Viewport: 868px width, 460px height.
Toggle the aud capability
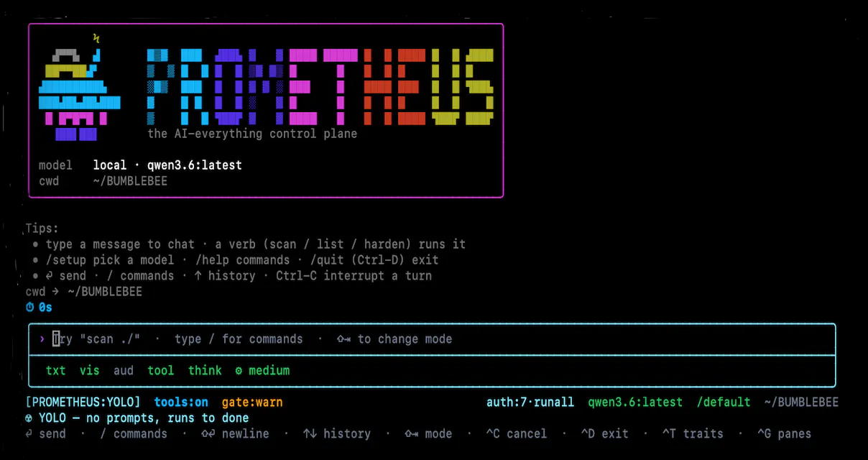[123, 371]
